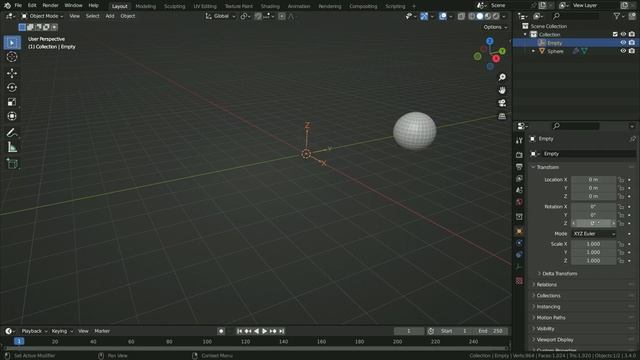Open the View Layer properties tab
Viewport: 640px width, 360px height.
click(519, 178)
